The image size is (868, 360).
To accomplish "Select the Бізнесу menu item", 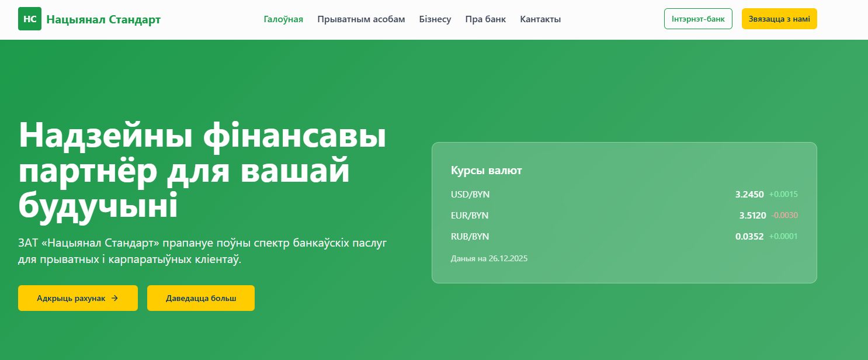I will tap(435, 19).
